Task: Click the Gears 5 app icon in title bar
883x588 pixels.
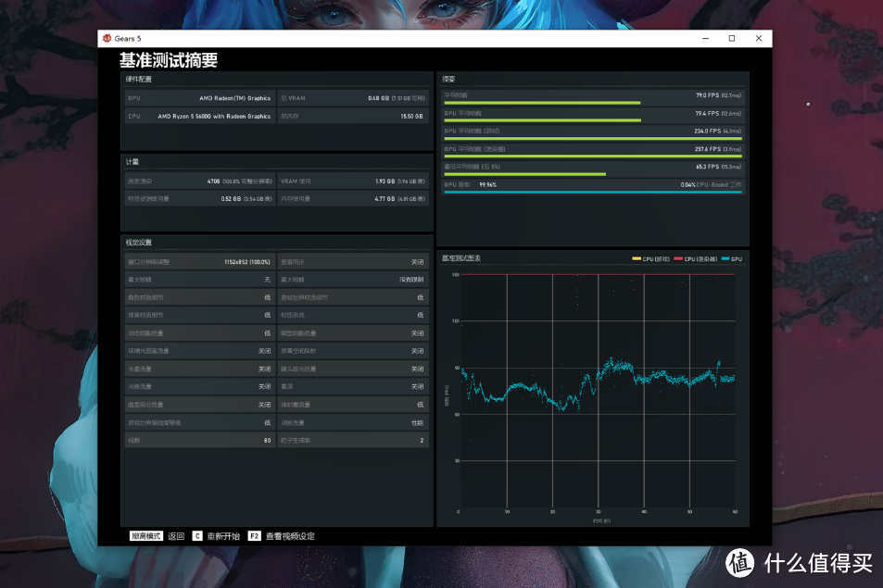Action: tap(107, 38)
